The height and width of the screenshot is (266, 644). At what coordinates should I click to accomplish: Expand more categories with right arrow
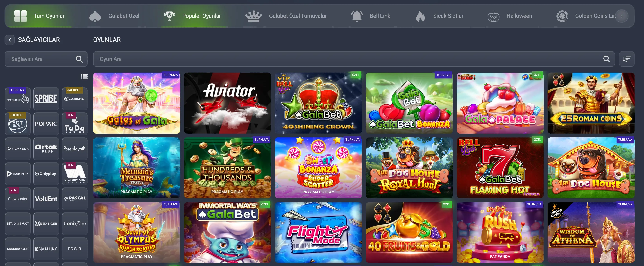point(622,16)
